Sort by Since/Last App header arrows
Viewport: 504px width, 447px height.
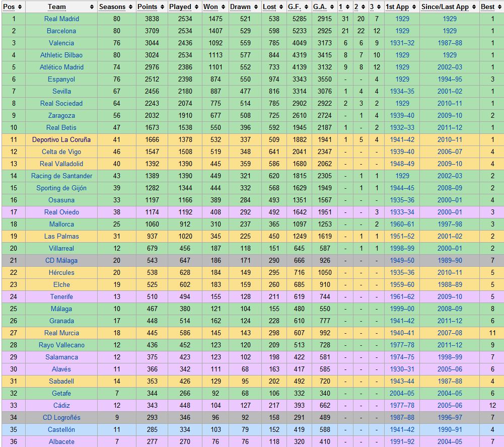pyautogui.click(x=473, y=7)
